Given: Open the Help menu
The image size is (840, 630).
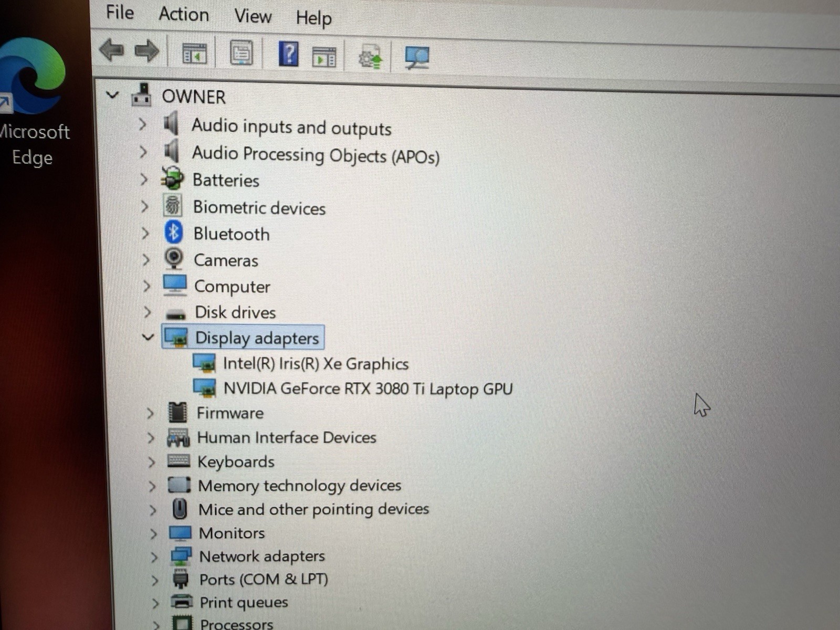Looking at the screenshot, I should click(x=313, y=18).
